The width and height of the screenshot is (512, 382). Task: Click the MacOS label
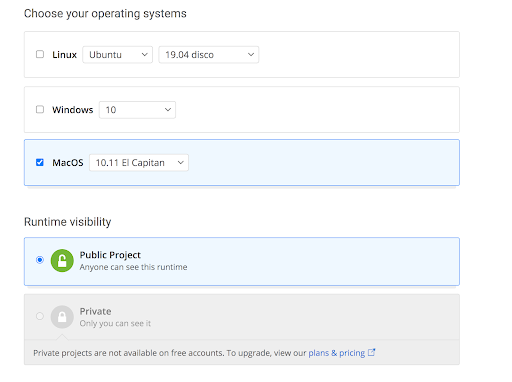68,163
